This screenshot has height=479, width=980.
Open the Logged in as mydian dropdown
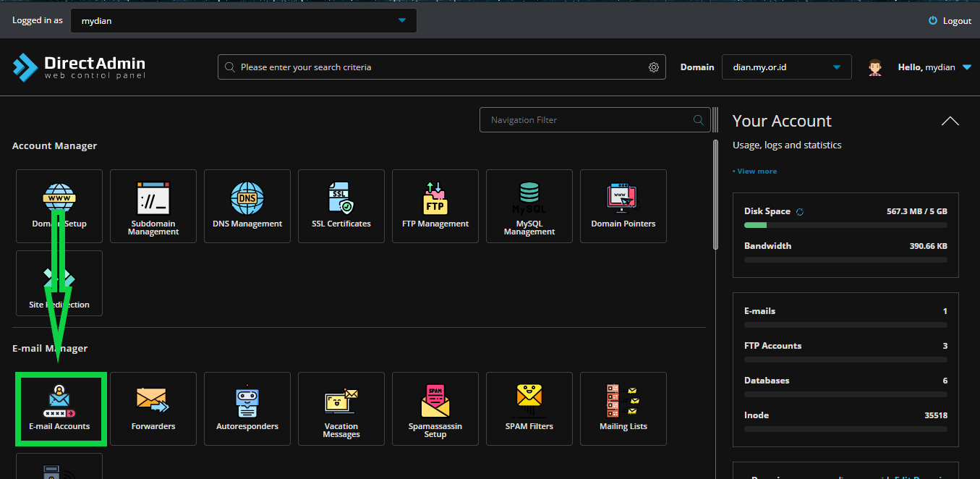(244, 21)
